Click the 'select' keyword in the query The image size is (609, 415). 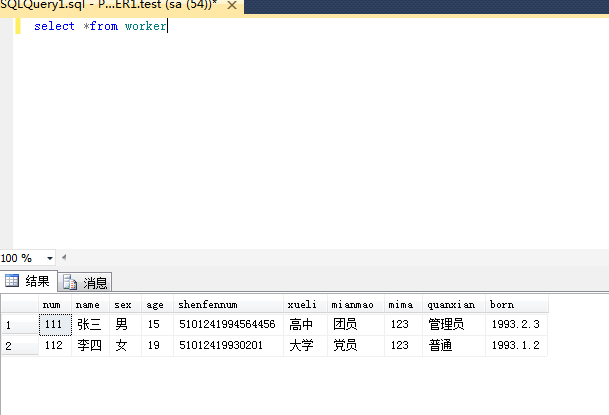click(x=54, y=26)
